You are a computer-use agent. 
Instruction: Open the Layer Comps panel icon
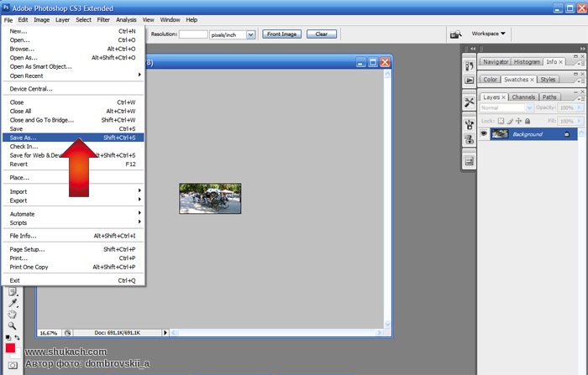[469, 161]
